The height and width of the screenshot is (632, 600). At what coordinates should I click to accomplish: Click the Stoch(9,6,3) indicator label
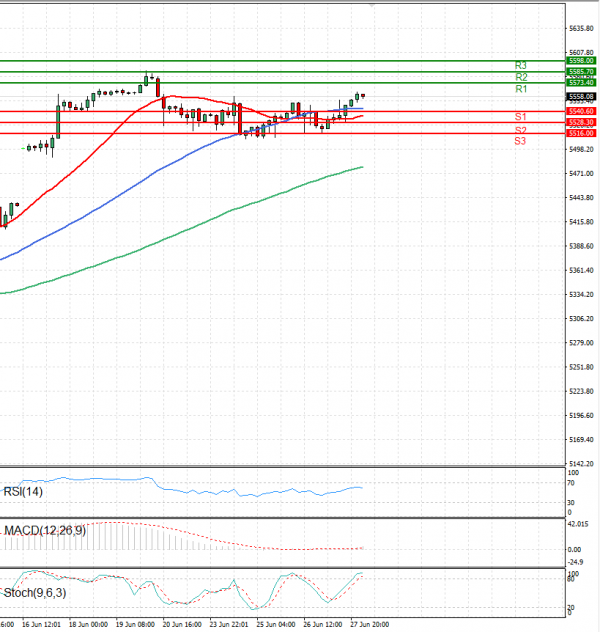point(35,593)
